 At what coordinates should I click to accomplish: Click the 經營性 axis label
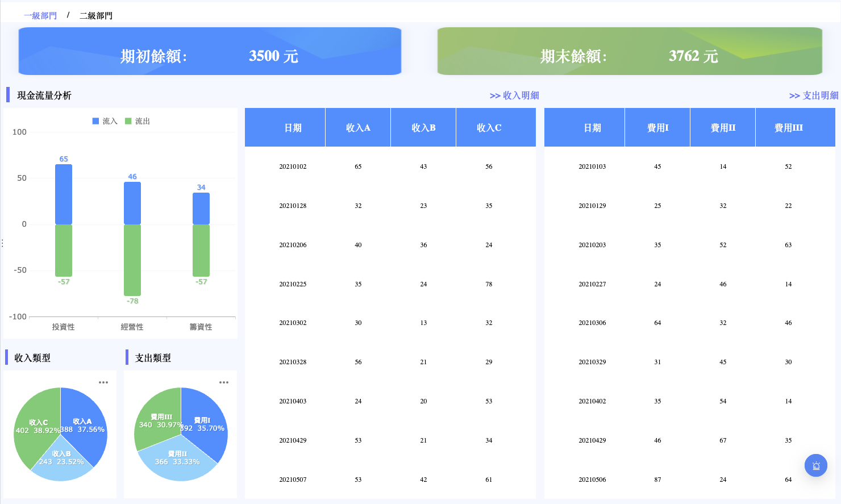pos(132,327)
